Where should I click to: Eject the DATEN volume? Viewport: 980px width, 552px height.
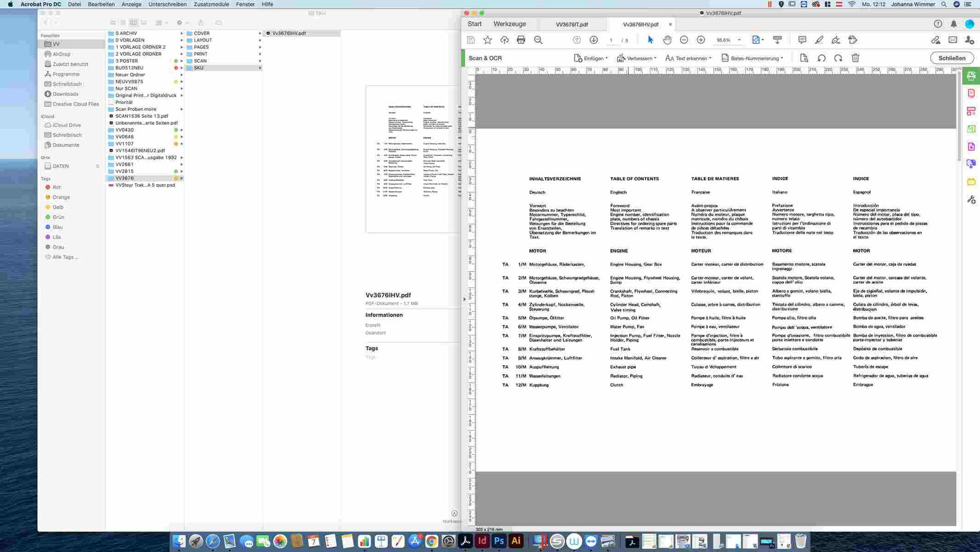97,167
